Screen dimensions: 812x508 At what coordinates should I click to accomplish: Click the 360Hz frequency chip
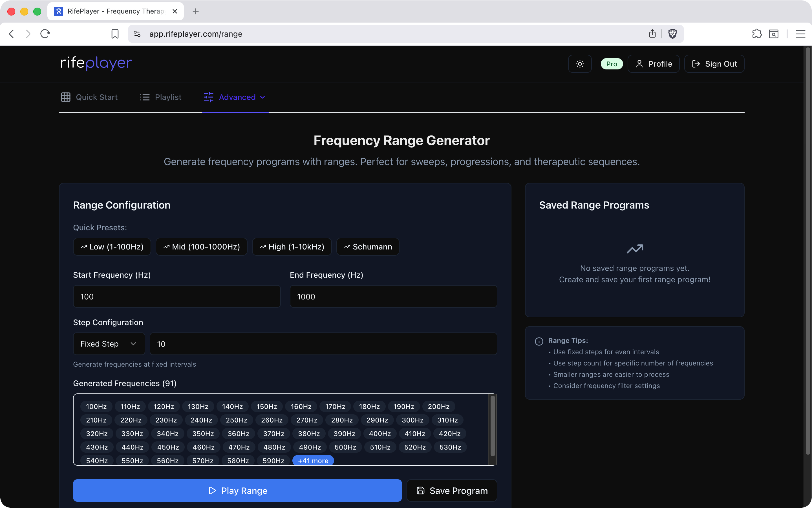tap(239, 434)
